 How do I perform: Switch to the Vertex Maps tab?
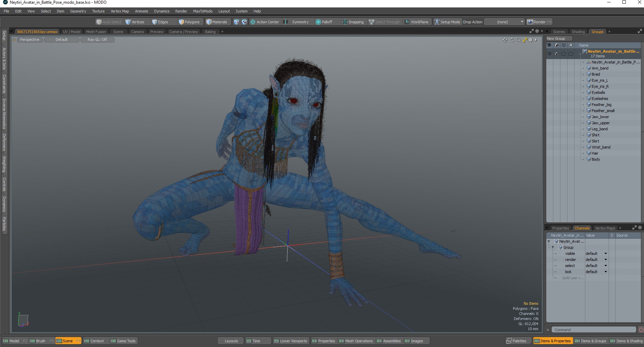[605, 228]
